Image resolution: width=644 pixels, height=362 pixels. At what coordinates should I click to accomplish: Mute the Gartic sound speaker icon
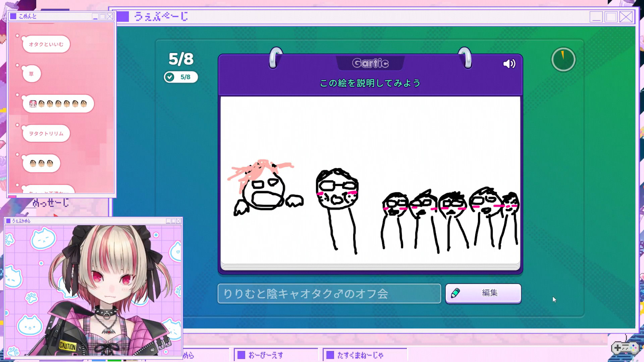[509, 64]
